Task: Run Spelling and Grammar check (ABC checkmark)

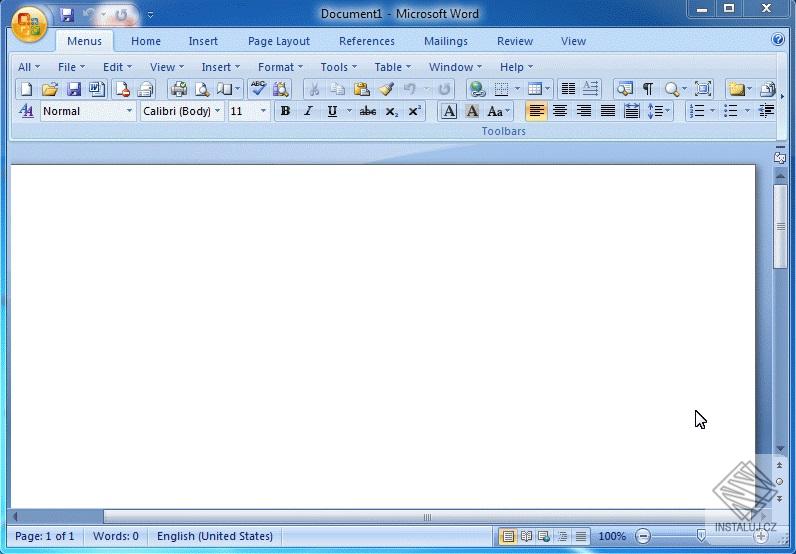Action: coord(258,89)
